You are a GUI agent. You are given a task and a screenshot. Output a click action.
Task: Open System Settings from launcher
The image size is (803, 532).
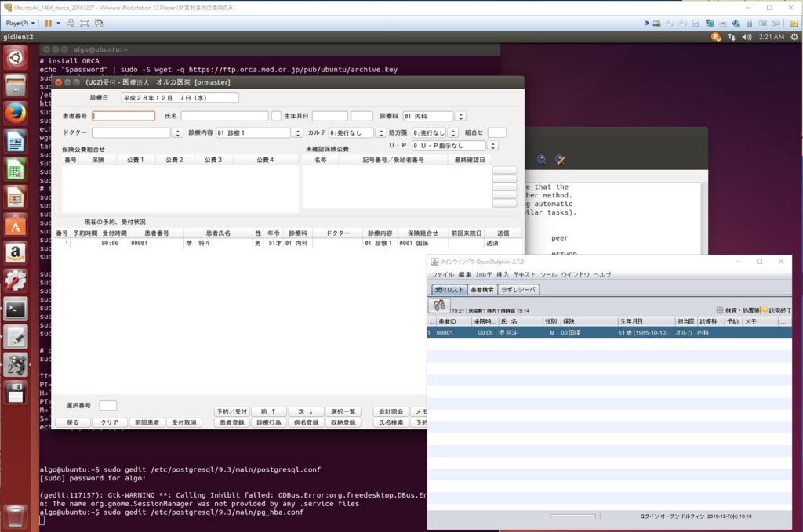click(16, 280)
